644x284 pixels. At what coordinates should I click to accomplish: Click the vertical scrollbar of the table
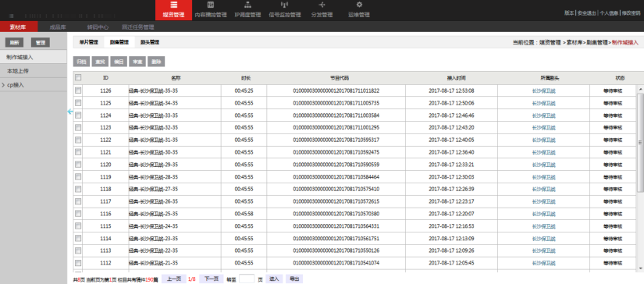[640, 142]
